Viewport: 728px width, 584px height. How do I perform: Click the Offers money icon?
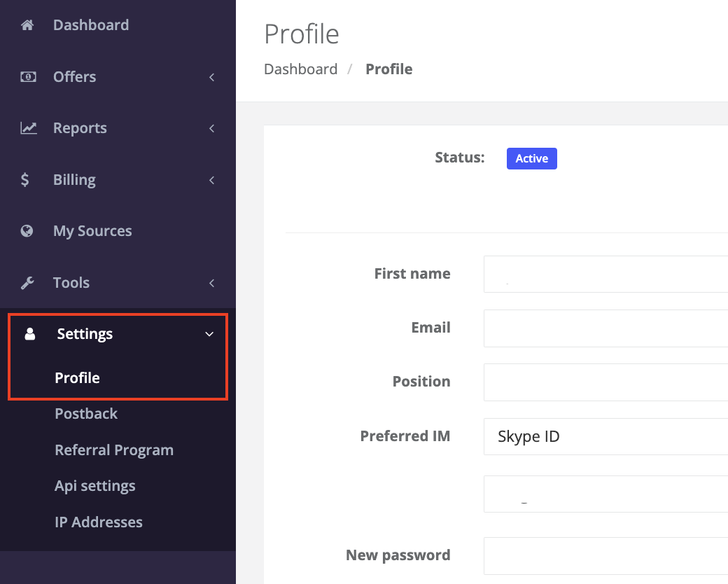tap(28, 76)
